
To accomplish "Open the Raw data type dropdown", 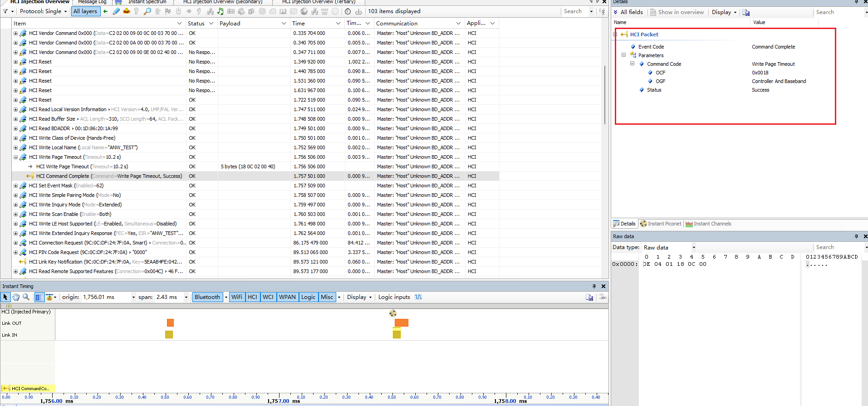I will (694, 248).
